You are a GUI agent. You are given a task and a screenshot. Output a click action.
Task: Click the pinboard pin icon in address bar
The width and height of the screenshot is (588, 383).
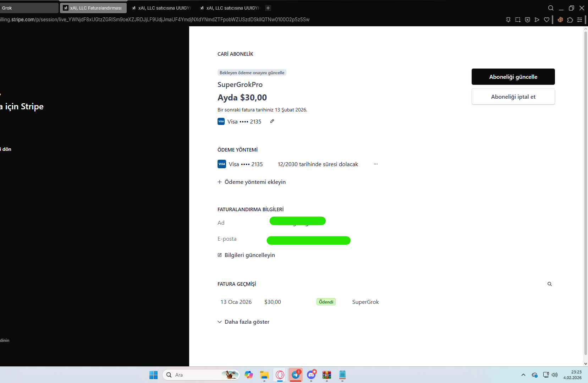click(508, 20)
